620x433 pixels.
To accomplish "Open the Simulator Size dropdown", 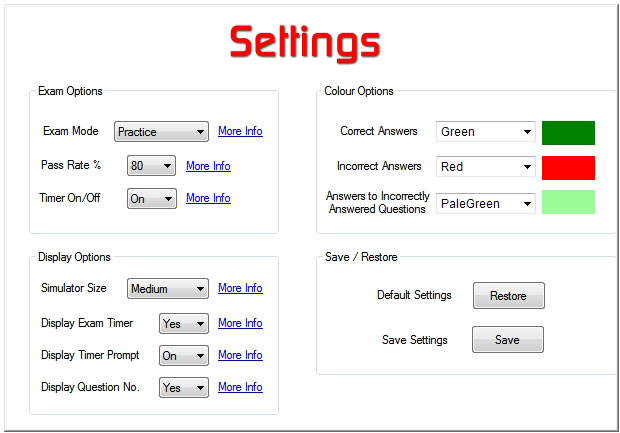I will pos(168,288).
